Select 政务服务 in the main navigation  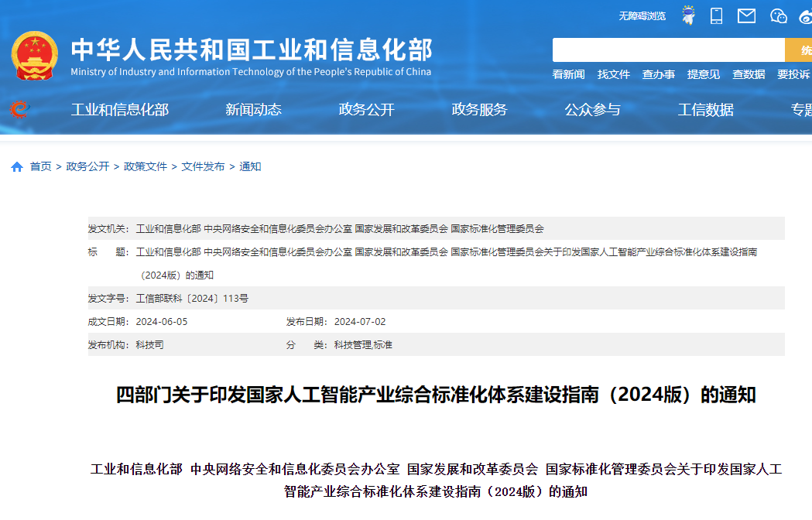tap(479, 110)
